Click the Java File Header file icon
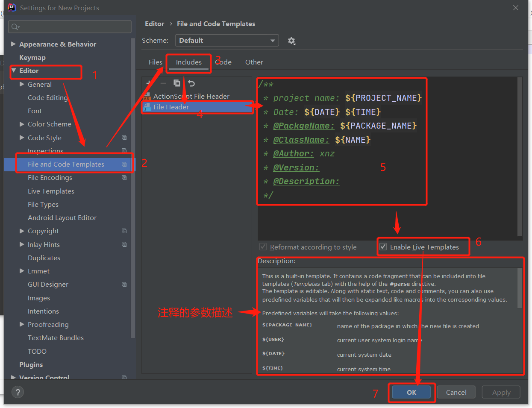Screen dimensions: 532x408 (x=147, y=107)
